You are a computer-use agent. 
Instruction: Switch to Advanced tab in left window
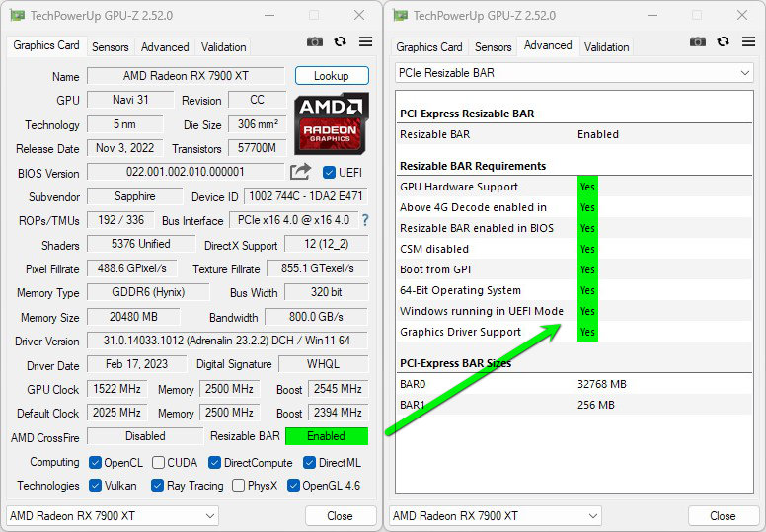tap(165, 47)
